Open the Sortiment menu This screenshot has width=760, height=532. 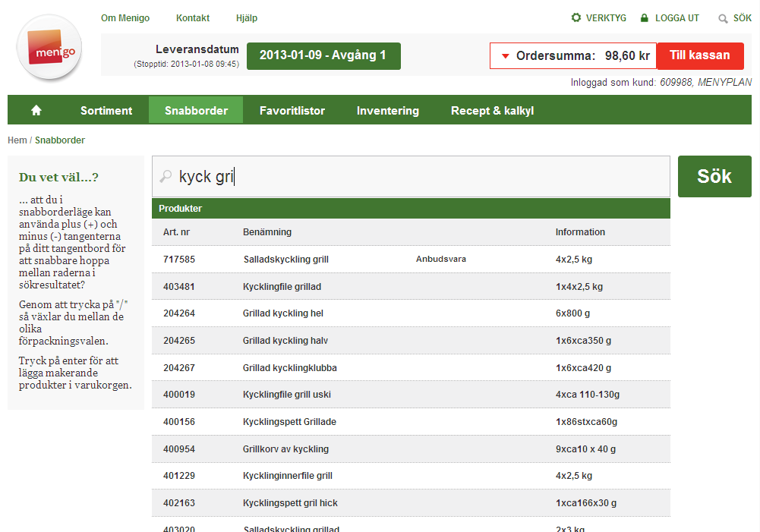pyautogui.click(x=106, y=111)
